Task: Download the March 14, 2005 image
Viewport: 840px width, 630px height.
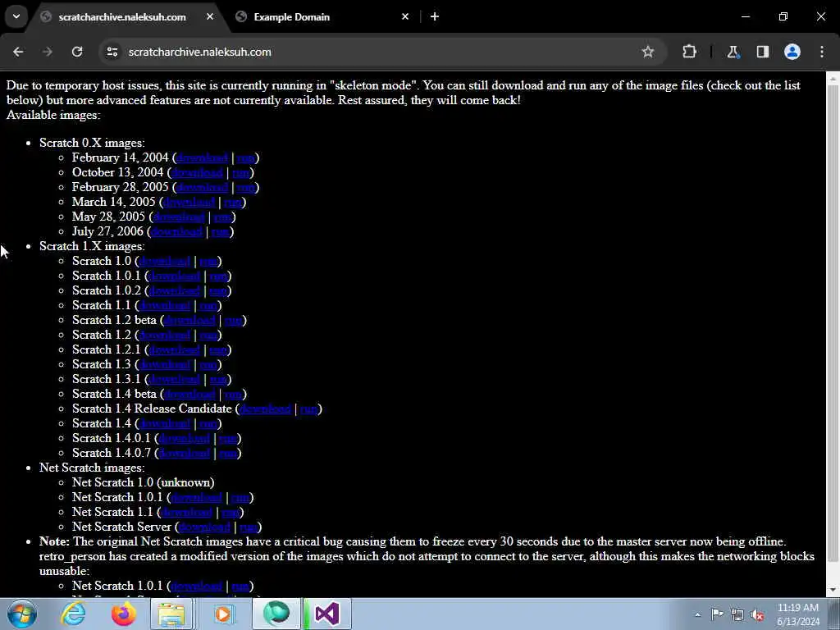Action: tap(189, 202)
